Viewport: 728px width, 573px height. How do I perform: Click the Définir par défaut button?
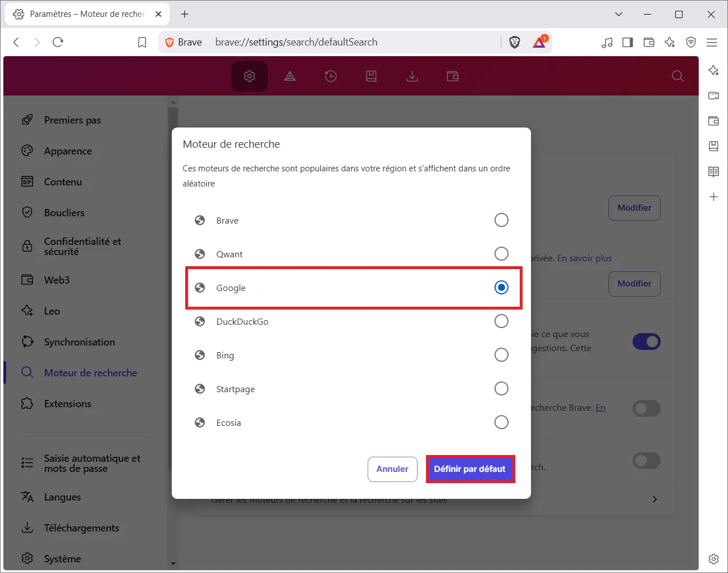(470, 469)
